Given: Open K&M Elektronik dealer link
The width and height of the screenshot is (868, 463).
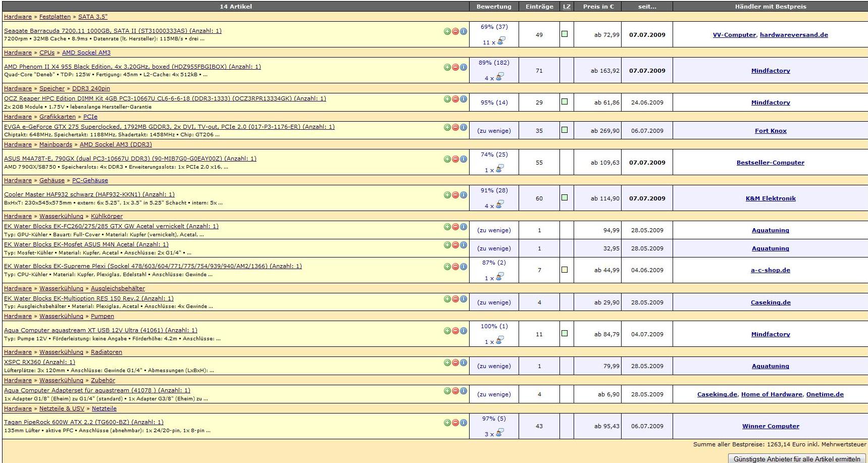Looking at the screenshot, I should [771, 198].
